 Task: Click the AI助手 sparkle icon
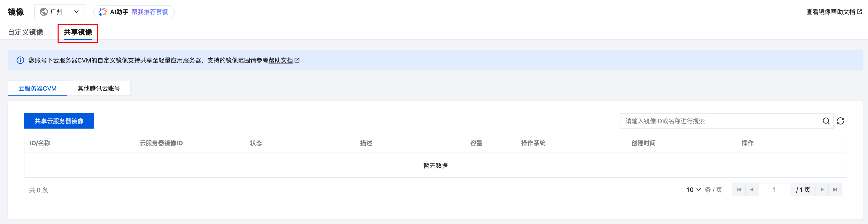(x=102, y=12)
